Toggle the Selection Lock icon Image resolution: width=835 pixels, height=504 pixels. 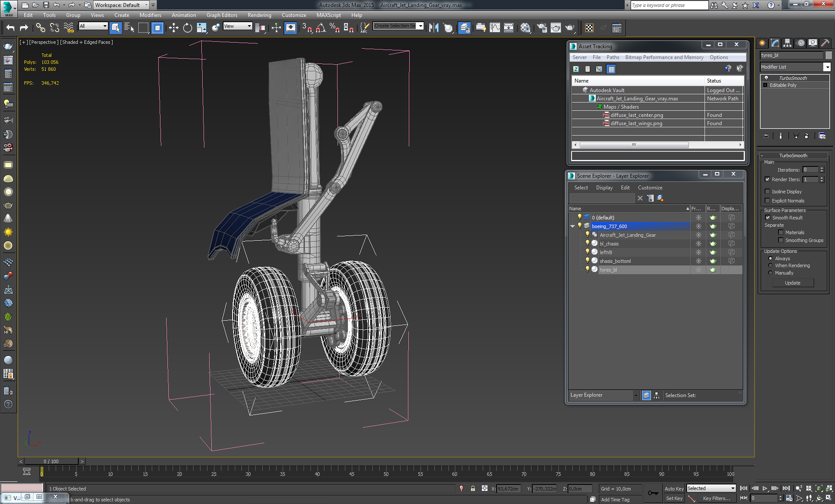tap(473, 489)
